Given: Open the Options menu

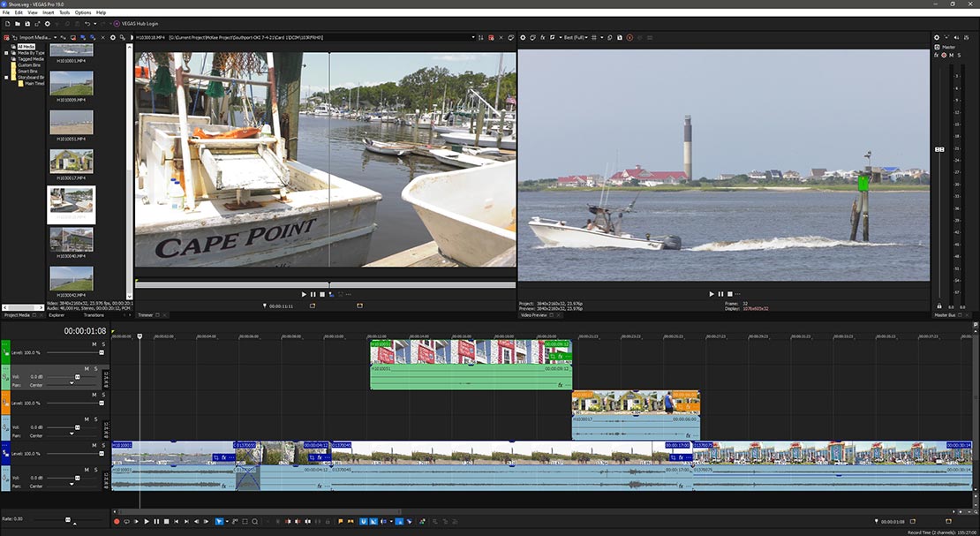Looking at the screenshot, I should click(82, 12).
